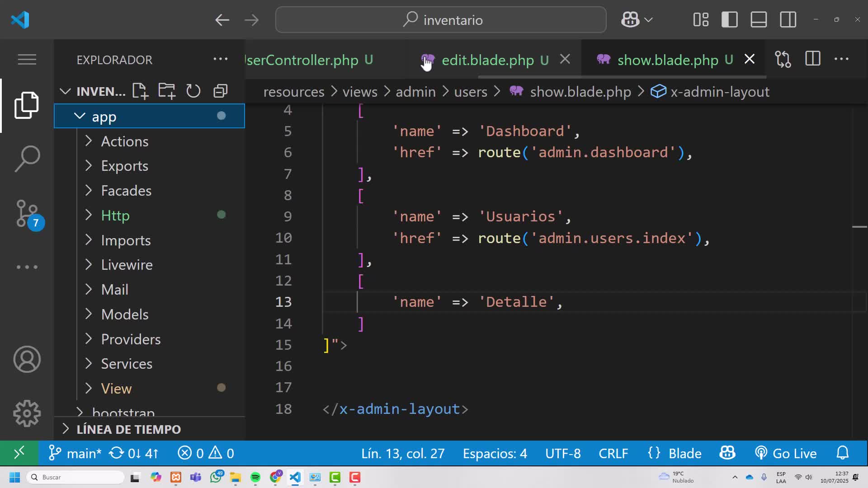The image size is (868, 488).
Task: Open Copilot status icon in status bar
Action: pos(727,453)
